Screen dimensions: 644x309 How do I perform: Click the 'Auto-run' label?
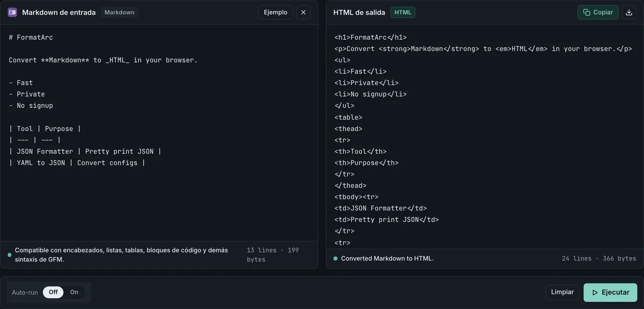pyautogui.click(x=25, y=292)
